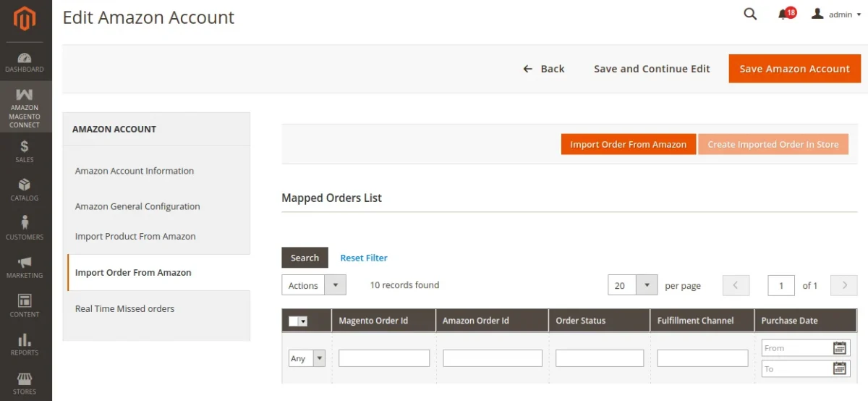868x401 pixels.
Task: Open the Reports sidebar menu
Action: tap(25, 345)
